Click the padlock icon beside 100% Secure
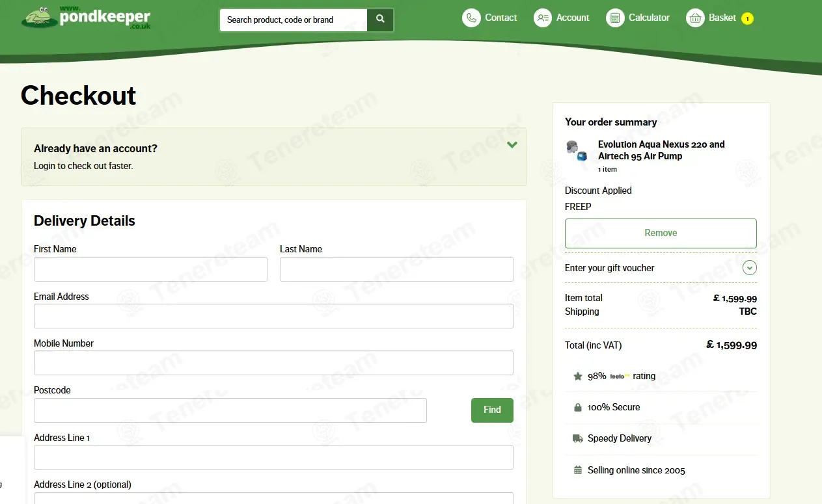This screenshot has width=822, height=504. click(578, 407)
